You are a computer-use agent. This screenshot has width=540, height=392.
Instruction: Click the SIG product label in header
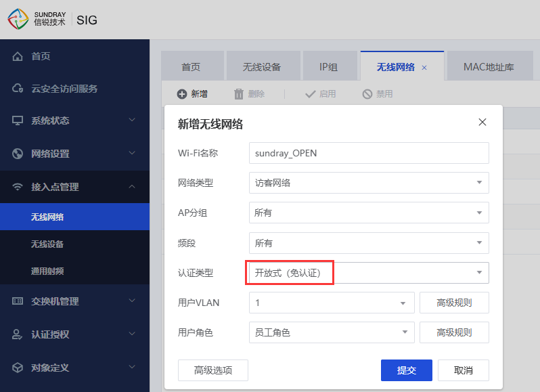tap(87, 20)
